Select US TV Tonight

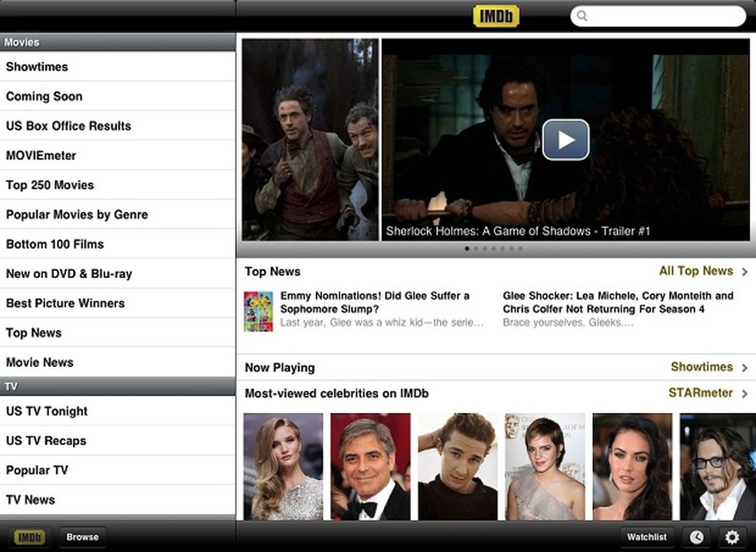tap(118, 411)
